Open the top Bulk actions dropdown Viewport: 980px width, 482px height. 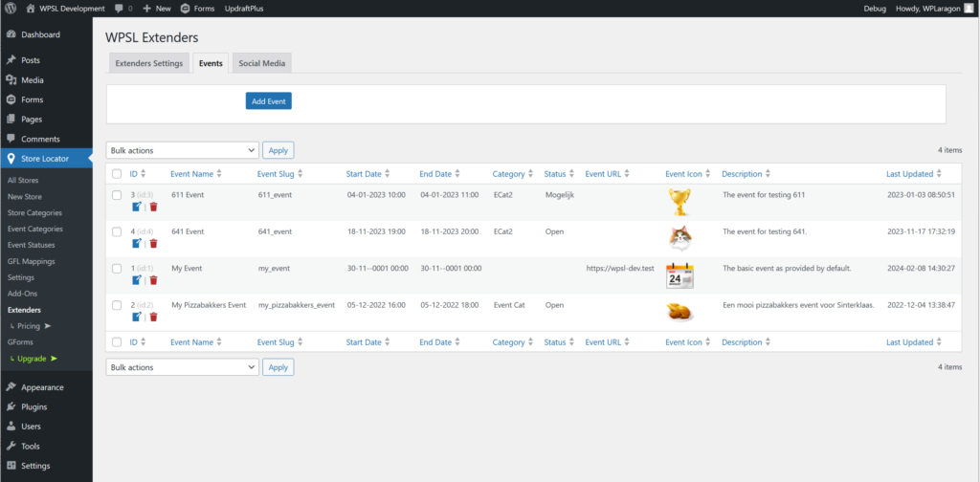182,150
